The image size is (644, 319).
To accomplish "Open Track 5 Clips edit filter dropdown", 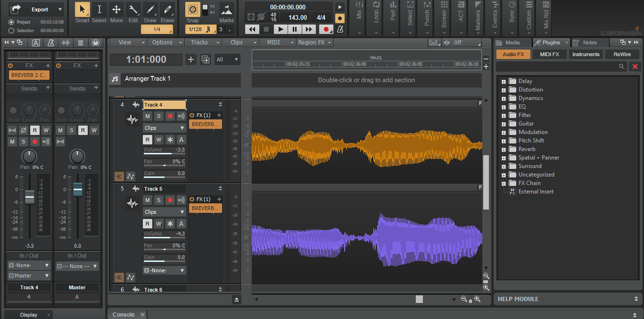I will pos(165,212).
